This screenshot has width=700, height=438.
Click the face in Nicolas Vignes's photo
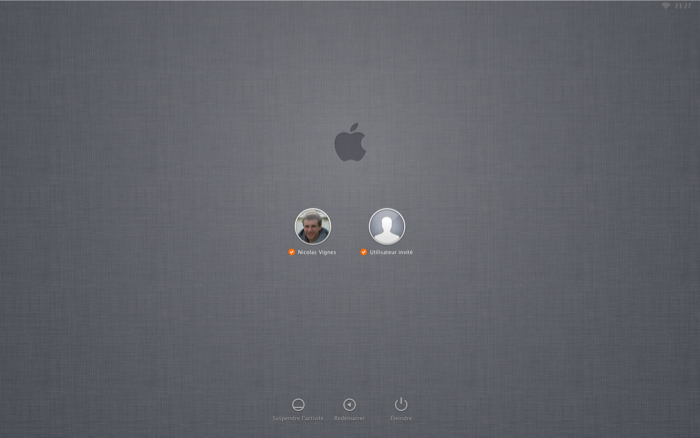click(x=313, y=223)
